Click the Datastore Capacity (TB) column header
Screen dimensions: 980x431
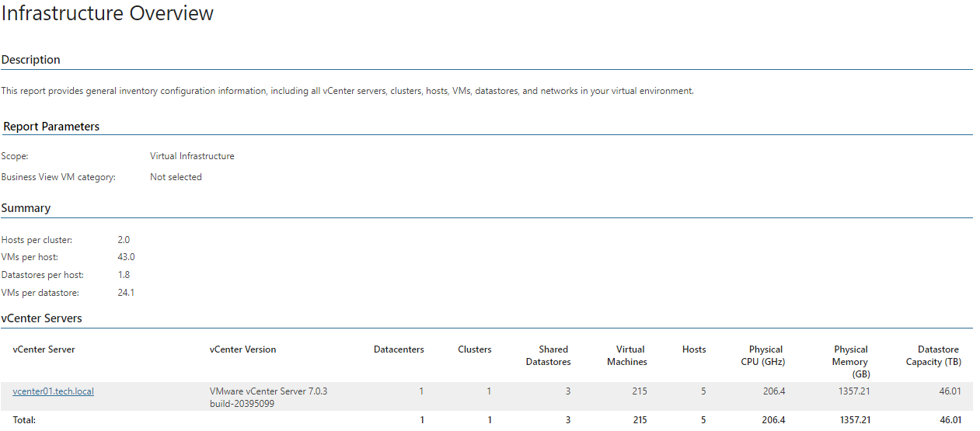(x=933, y=356)
